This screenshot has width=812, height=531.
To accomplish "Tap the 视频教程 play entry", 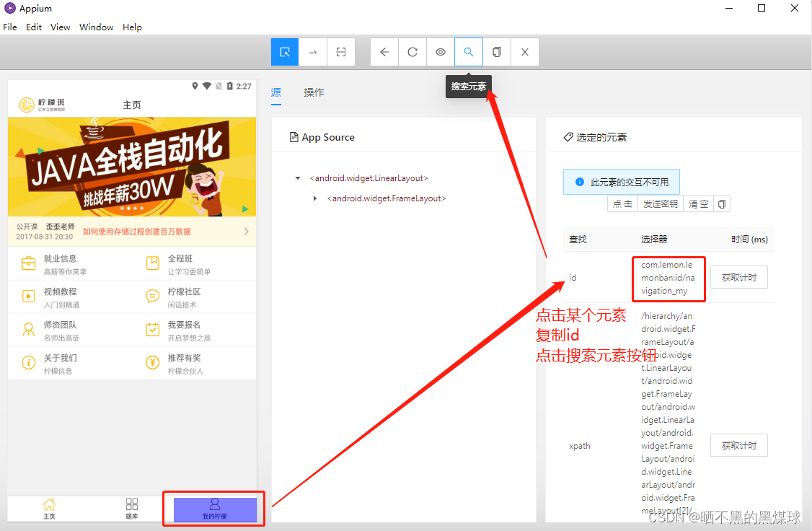I will coord(70,297).
